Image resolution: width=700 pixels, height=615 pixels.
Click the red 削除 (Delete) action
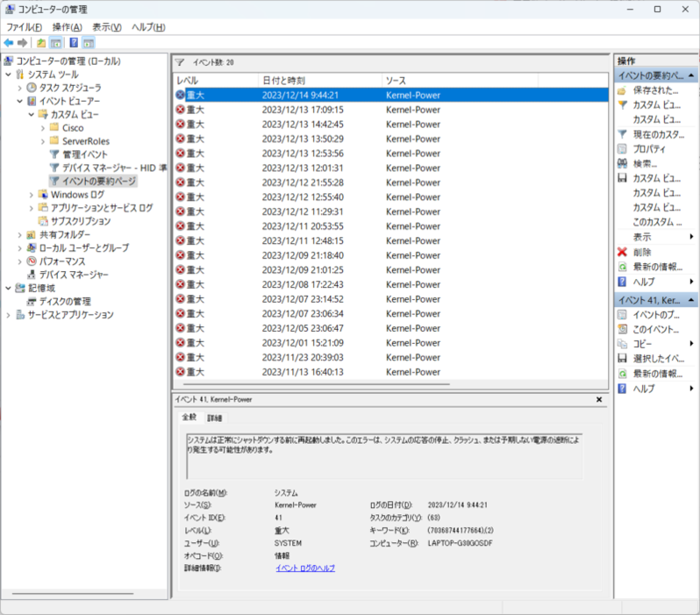(641, 252)
